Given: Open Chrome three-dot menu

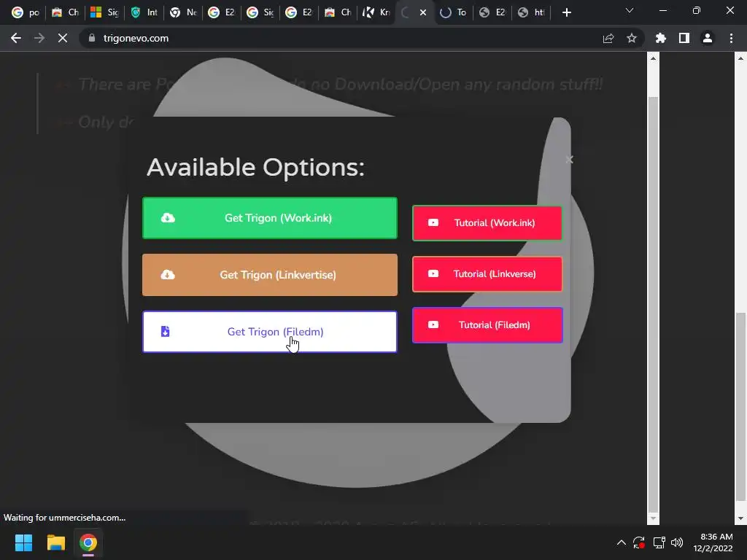Looking at the screenshot, I should (x=731, y=38).
